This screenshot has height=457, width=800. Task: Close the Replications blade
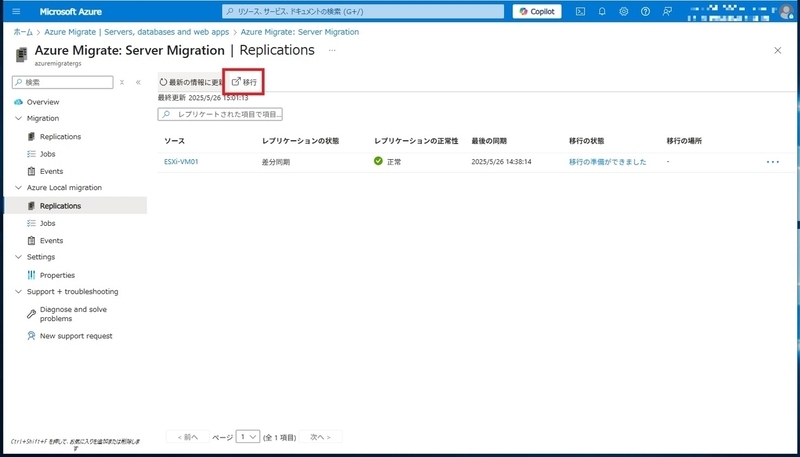778,50
